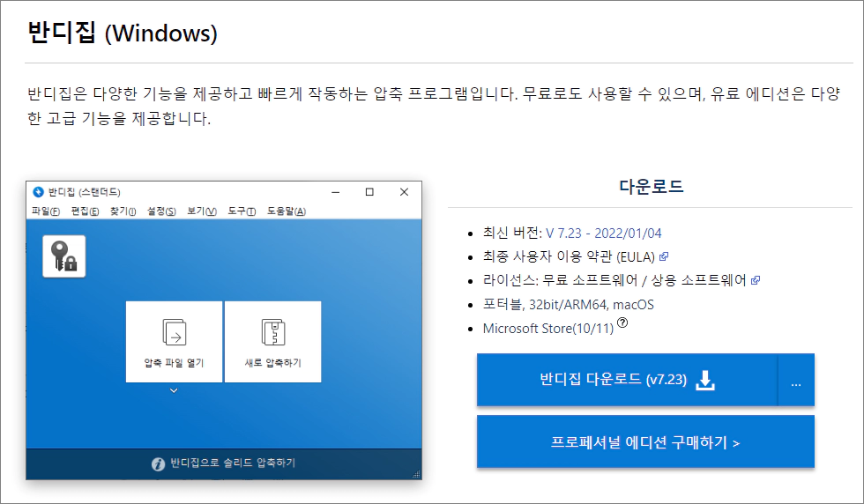Open 최종 사용자 이용 약관 (EULA) link
The image size is (864, 504).
569,256
